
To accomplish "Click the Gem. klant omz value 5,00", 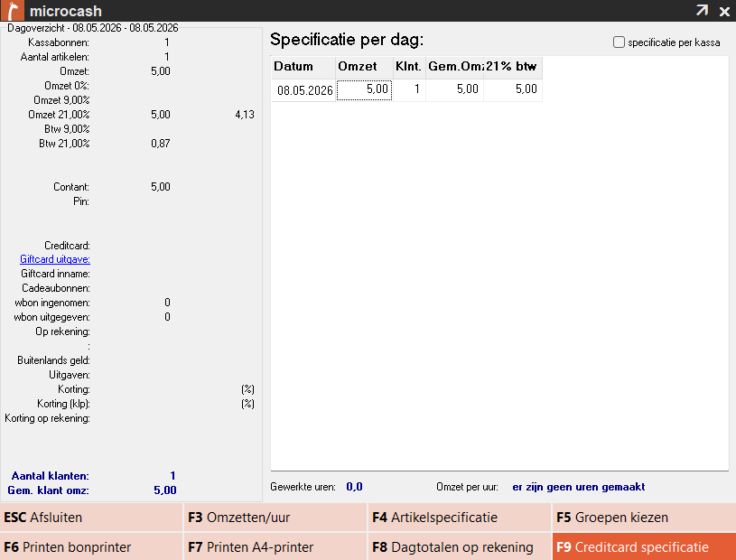I will (165, 490).
